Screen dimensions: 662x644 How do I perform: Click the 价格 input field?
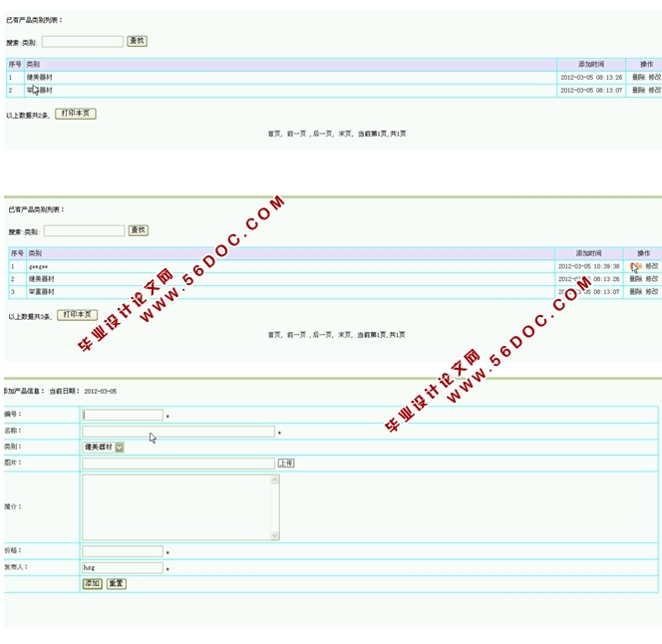click(123, 551)
